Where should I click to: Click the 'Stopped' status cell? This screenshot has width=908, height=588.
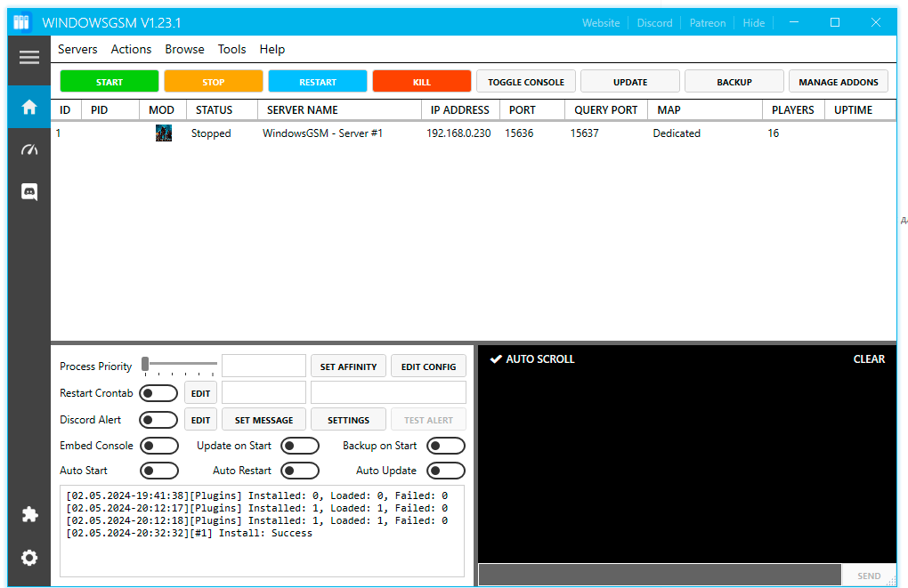pos(211,133)
